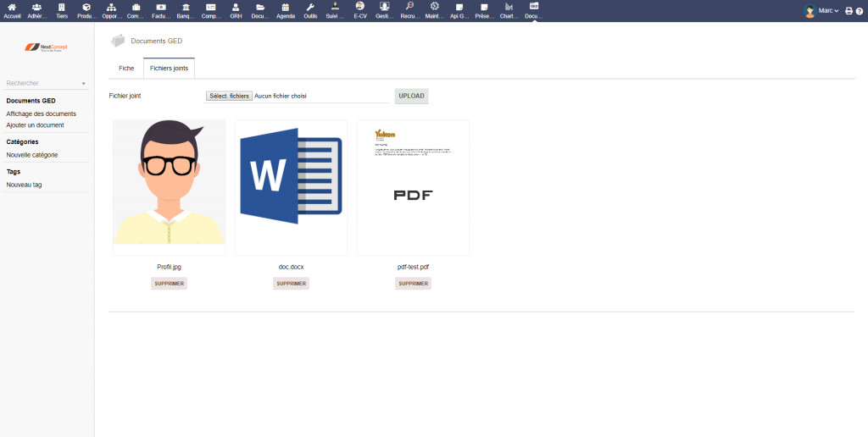Open Affichage des documents link
This screenshot has height=437, width=868.
[41, 114]
